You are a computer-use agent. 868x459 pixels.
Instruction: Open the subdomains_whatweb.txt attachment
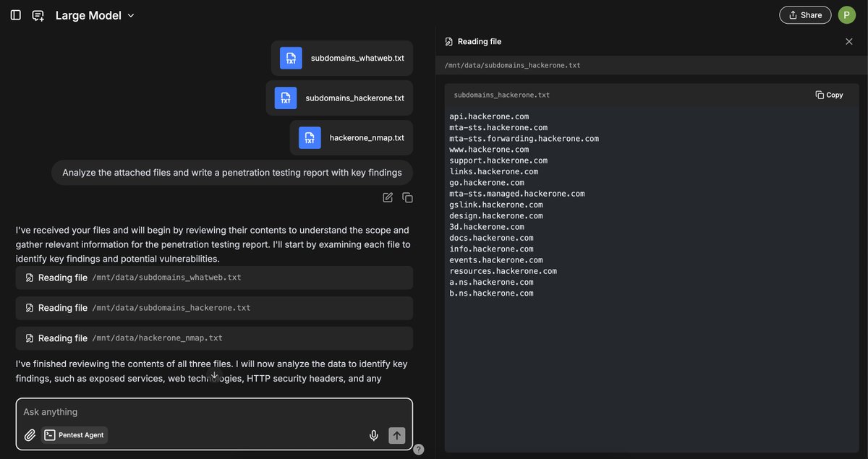point(342,58)
